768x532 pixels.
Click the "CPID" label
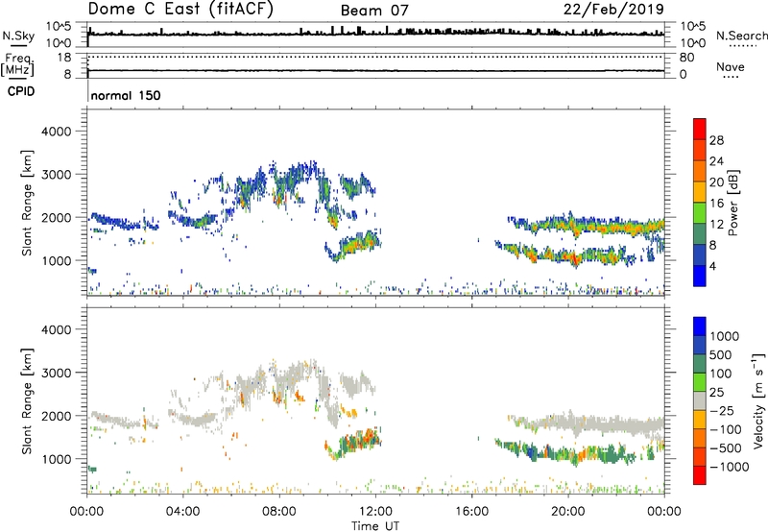(x=21, y=91)
